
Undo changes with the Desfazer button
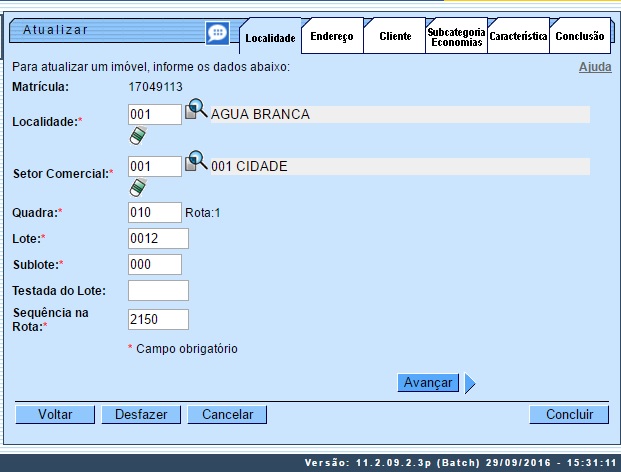[x=140, y=414]
